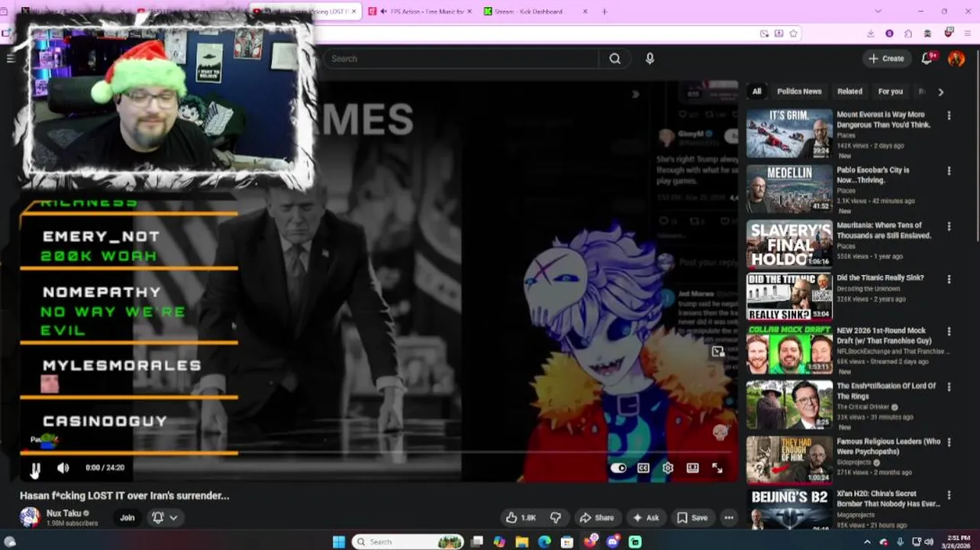Open more options for the Mock Draft video
This screenshot has width=980, height=550.
949,332
